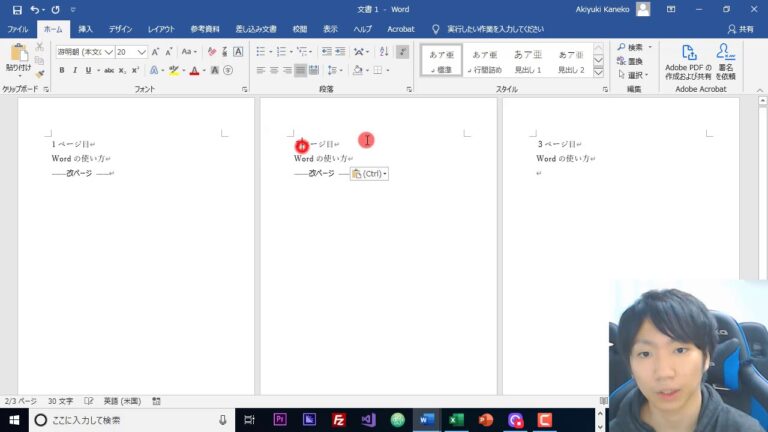Switch to the レイアウト tab
The height and width of the screenshot is (432, 768).
tap(161, 29)
